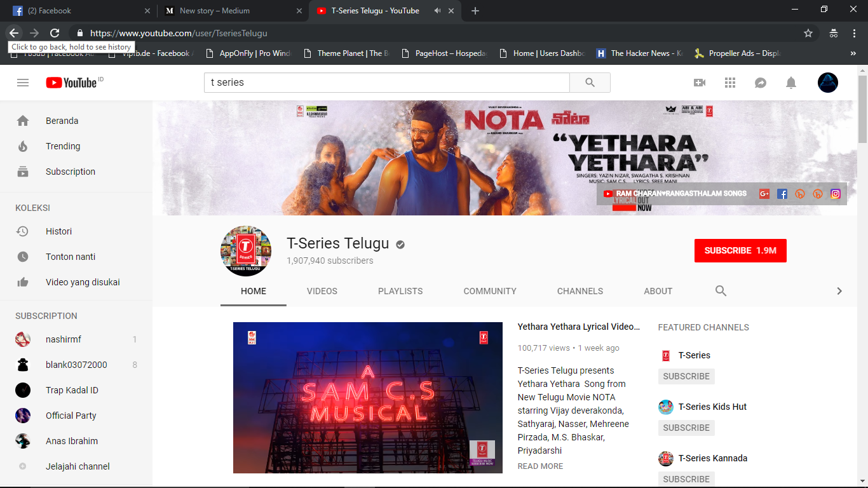Open the upload video camera icon
Image resolution: width=868 pixels, height=488 pixels.
click(x=700, y=83)
